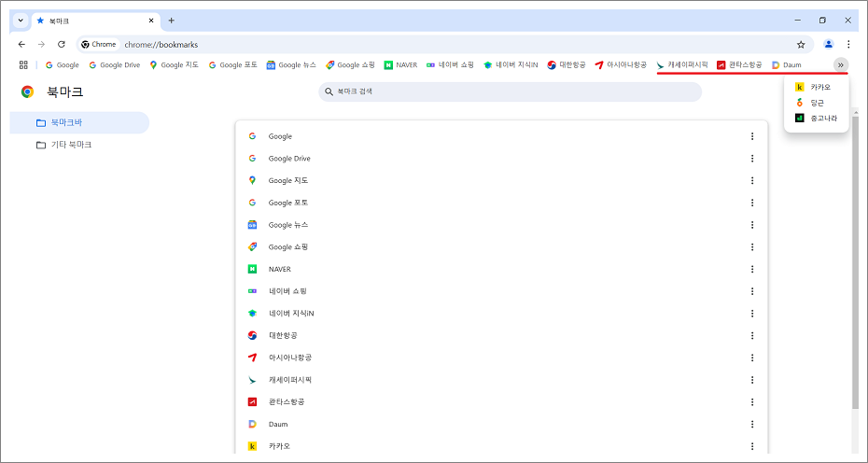This screenshot has height=463, width=868.
Task: Open more actions for the 네이버 지식iN row
Action: point(751,314)
